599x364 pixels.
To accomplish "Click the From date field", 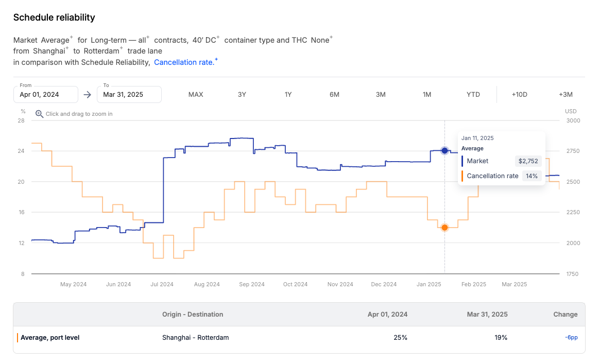I will coord(46,95).
